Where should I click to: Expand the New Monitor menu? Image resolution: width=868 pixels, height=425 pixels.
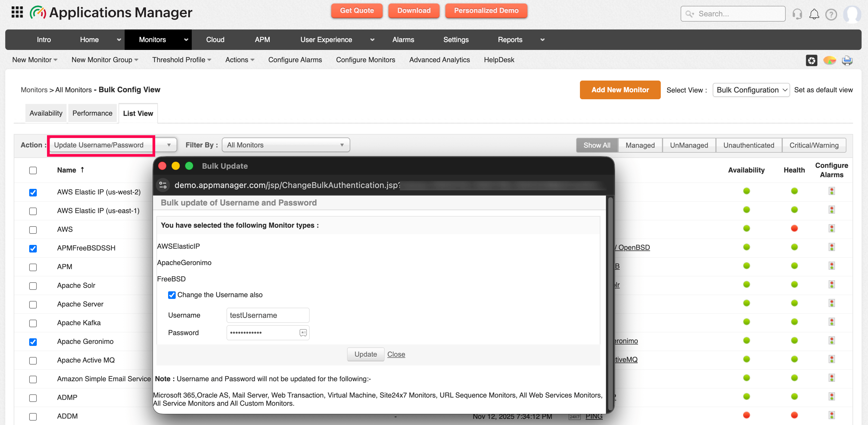35,60
